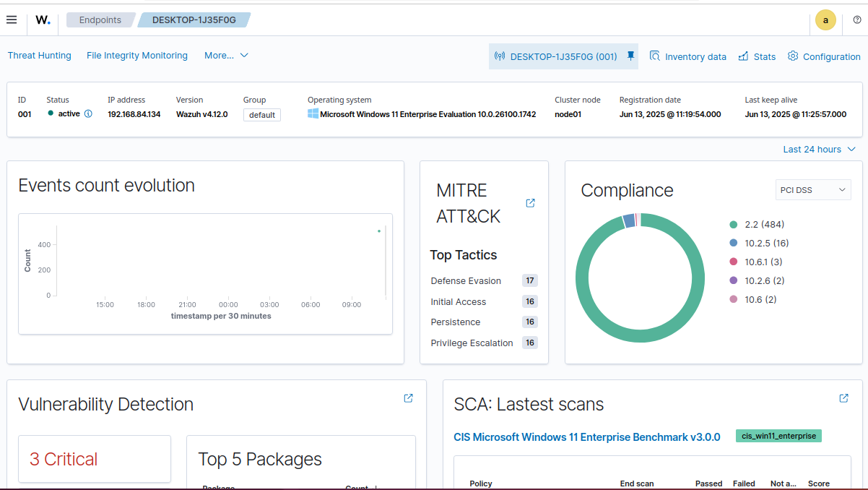Toggle 2.2 (484) legend color dot

[x=734, y=224]
